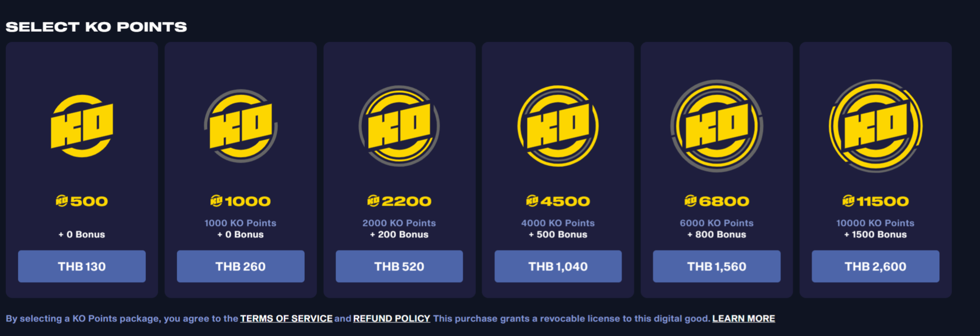Click the yellow 2200 amount text
This screenshot has height=336, width=980.
[406, 201]
